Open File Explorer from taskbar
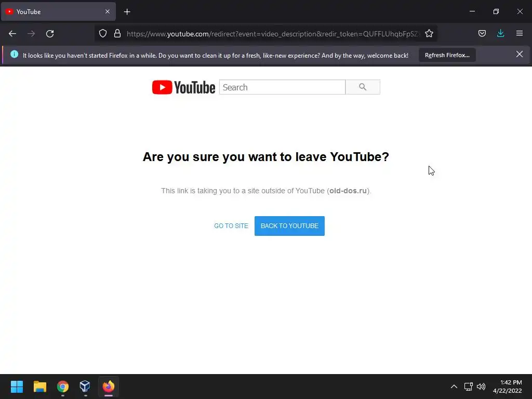This screenshot has width=532, height=399. coord(39,387)
